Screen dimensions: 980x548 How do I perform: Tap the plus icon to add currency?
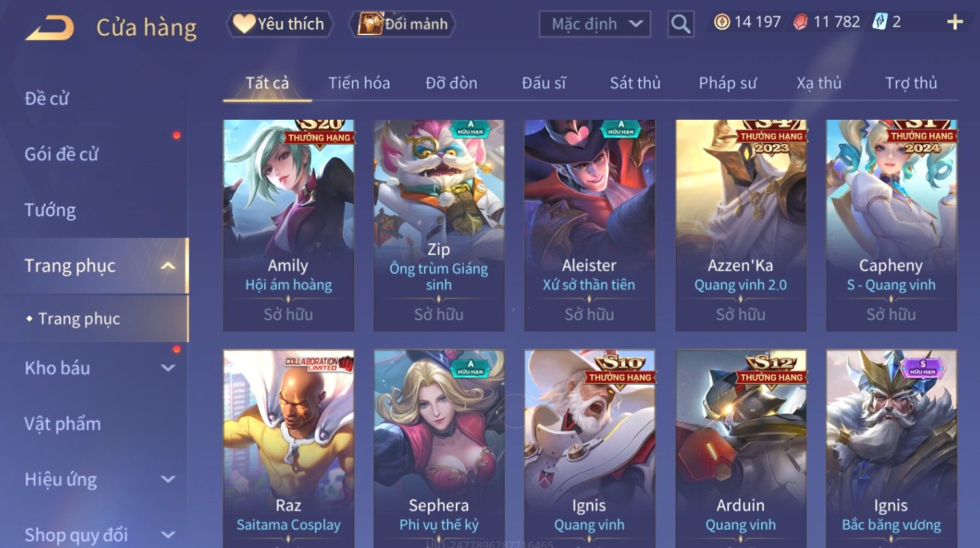955,22
